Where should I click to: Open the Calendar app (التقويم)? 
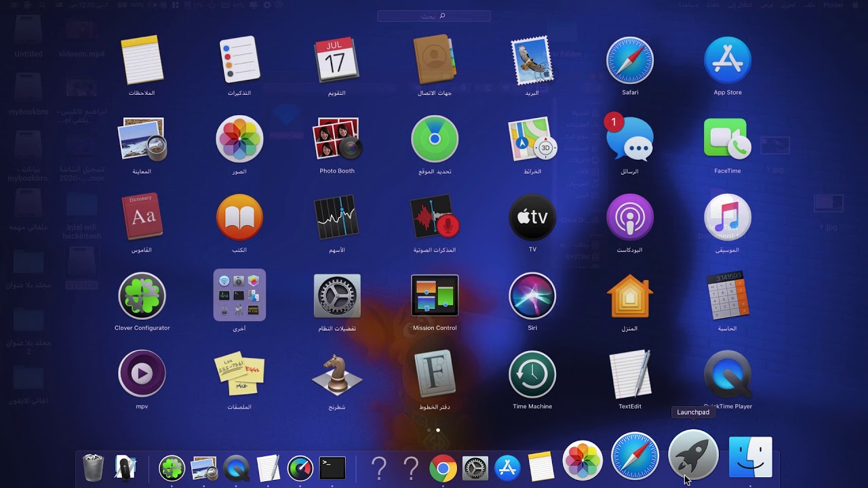click(x=337, y=60)
